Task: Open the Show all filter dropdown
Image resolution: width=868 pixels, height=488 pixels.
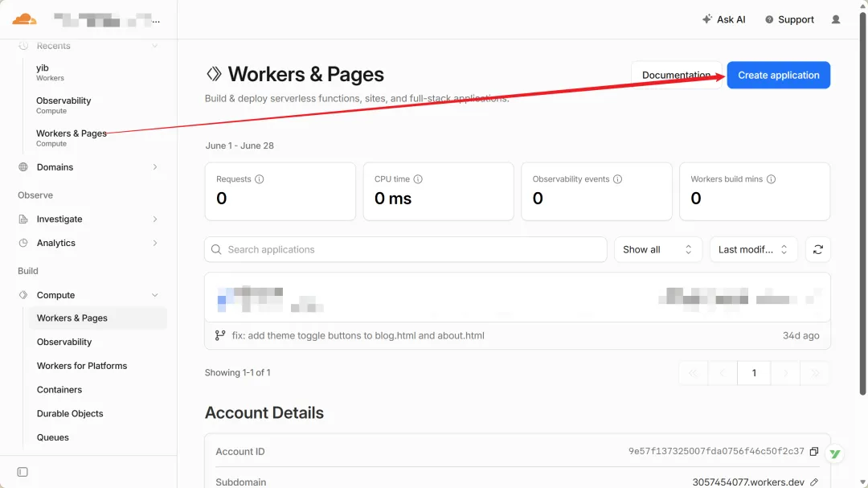Action: [x=657, y=249]
